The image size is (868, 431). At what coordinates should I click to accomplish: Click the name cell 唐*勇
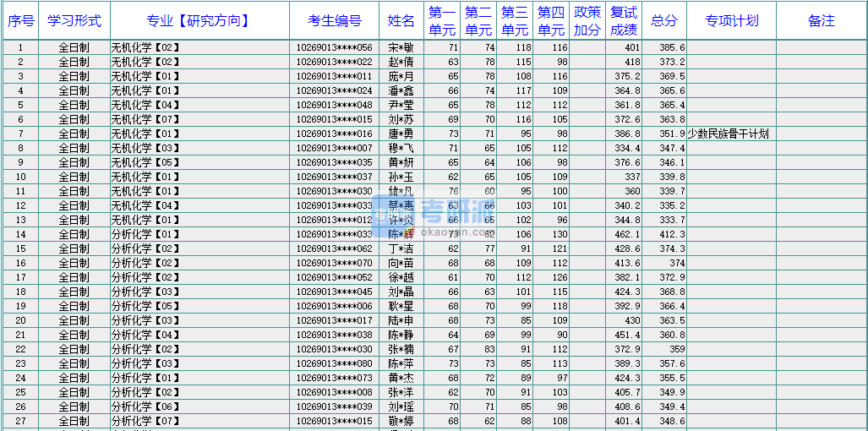pyautogui.click(x=401, y=134)
